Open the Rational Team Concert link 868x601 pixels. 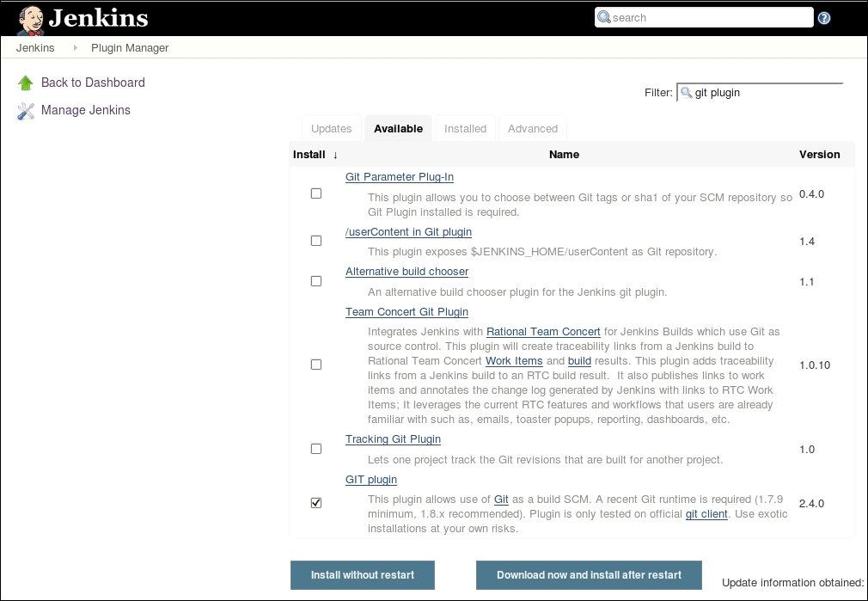pos(543,332)
